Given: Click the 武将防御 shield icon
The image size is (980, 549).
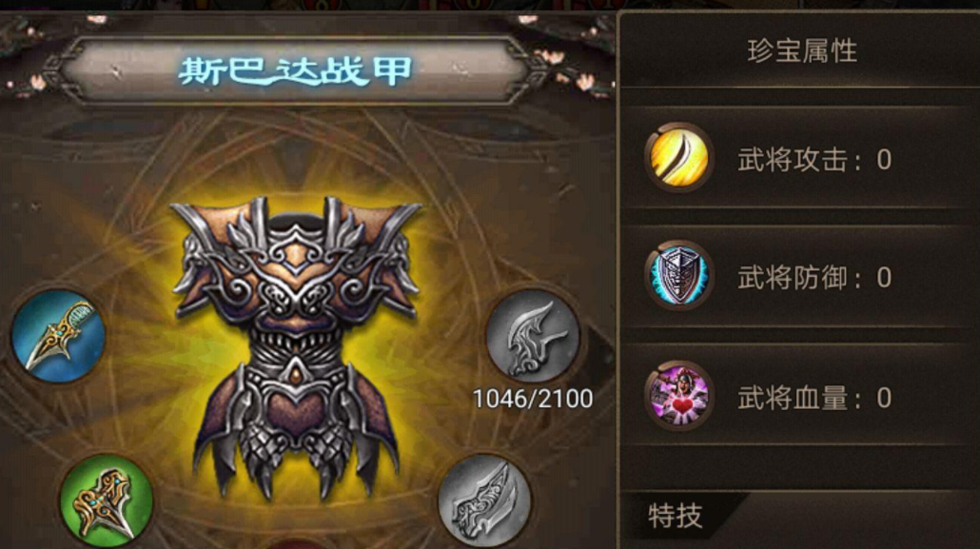Looking at the screenshot, I should pyautogui.click(x=678, y=275).
